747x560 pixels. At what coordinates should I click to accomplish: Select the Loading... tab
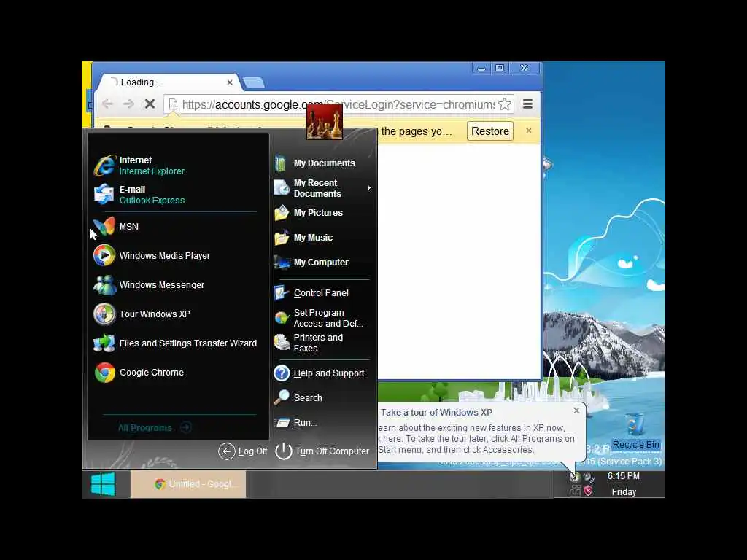tap(168, 82)
